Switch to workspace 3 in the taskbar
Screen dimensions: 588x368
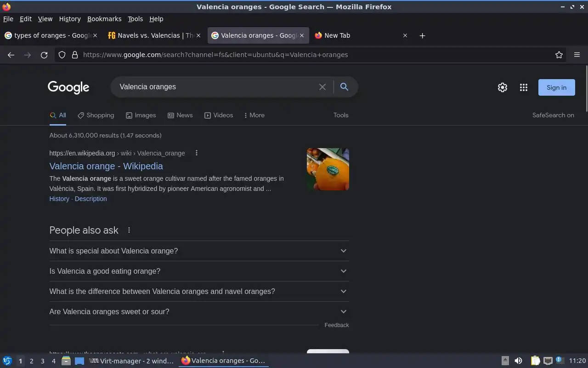pyautogui.click(x=42, y=361)
